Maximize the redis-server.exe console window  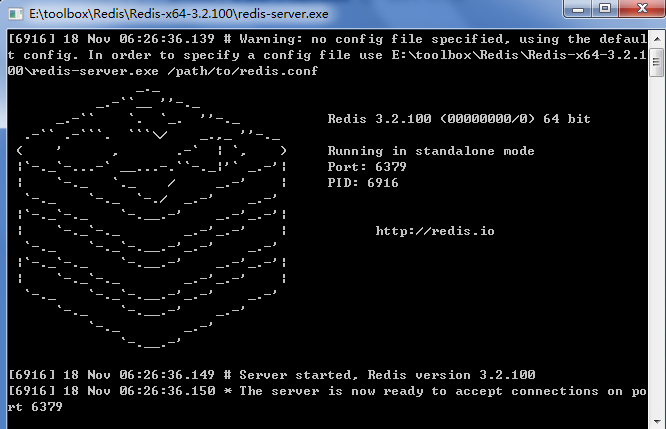(x=605, y=8)
